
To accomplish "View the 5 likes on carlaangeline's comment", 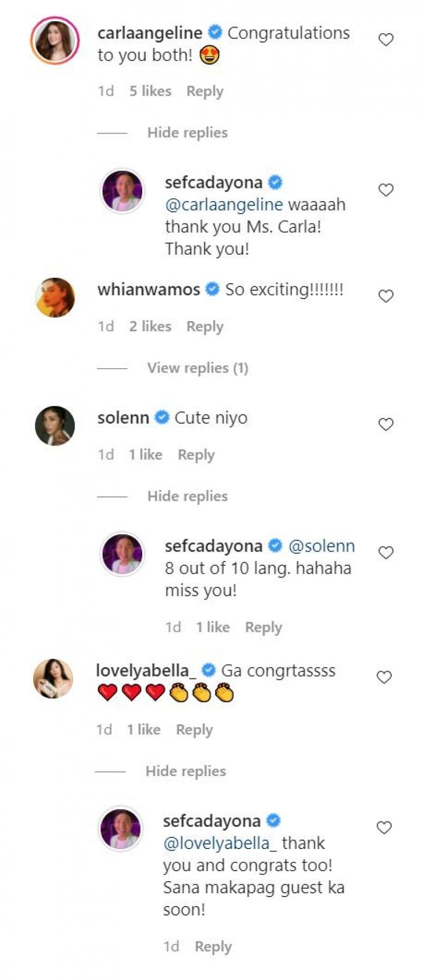I will click(x=150, y=91).
